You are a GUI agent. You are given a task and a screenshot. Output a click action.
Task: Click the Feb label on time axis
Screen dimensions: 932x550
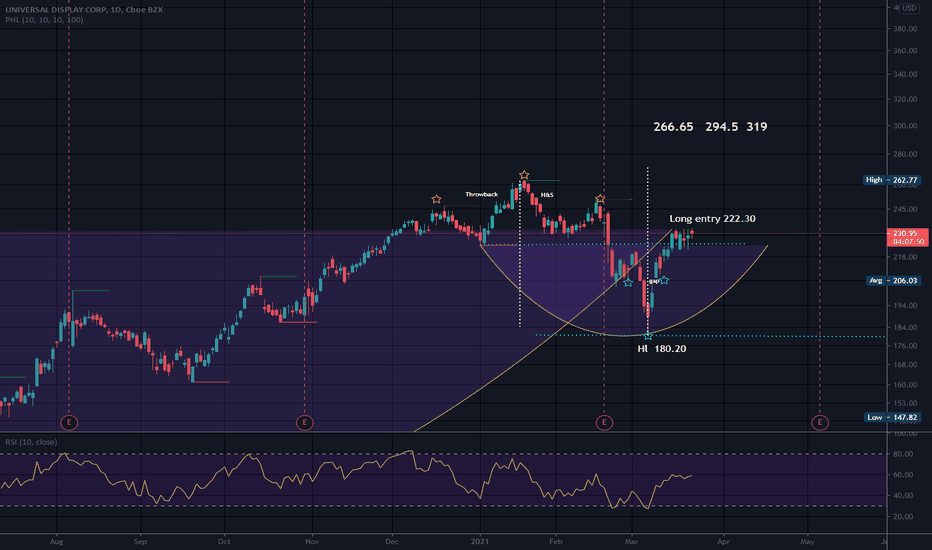tap(556, 542)
